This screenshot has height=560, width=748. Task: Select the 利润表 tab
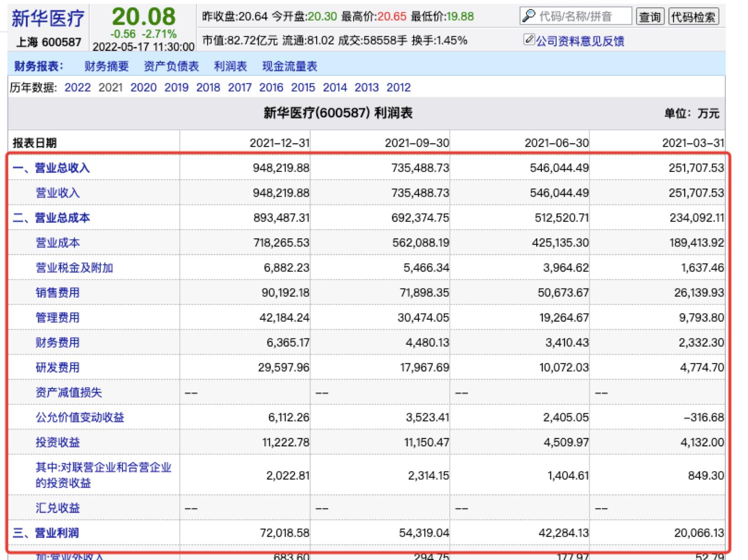point(229,66)
